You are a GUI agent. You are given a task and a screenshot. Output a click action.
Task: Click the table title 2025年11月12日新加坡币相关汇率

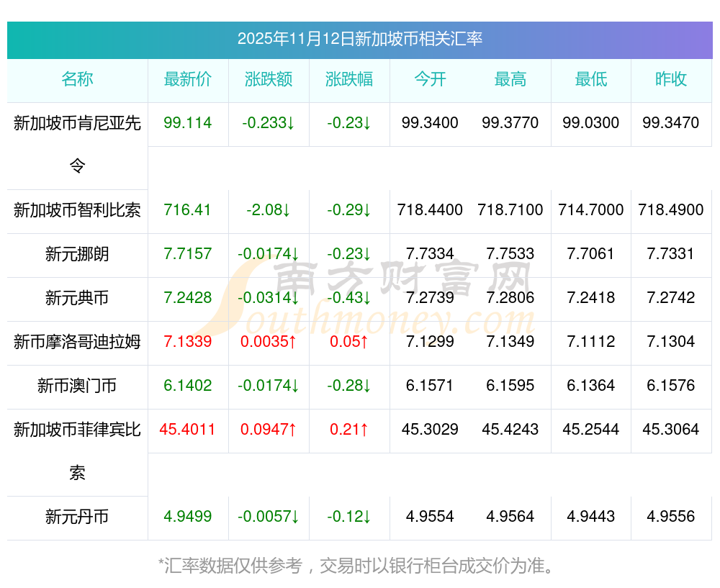359,39
